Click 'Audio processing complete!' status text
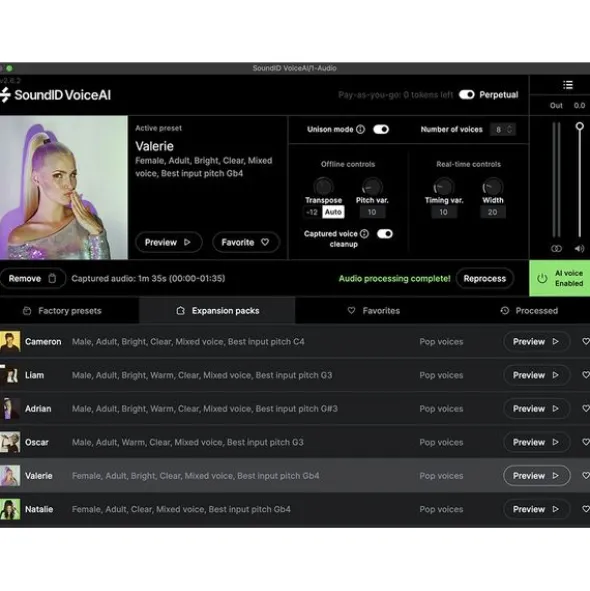 [394, 279]
